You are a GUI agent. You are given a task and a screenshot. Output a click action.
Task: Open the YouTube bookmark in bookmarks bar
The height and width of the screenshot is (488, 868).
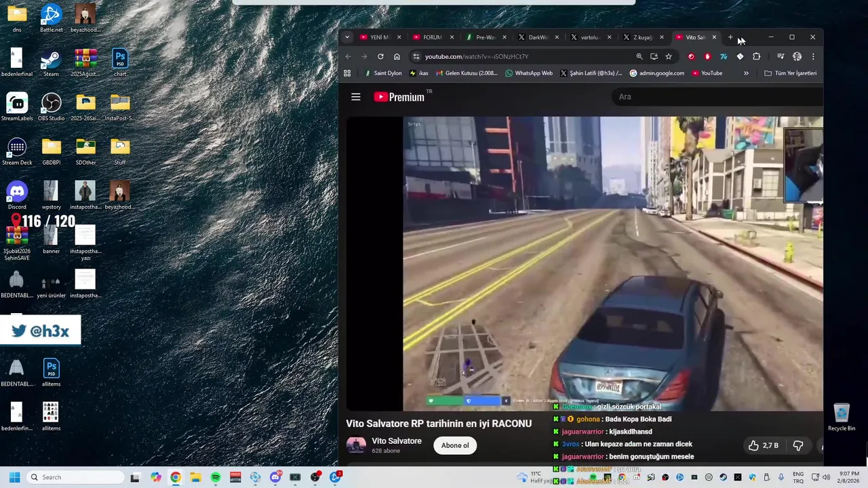pos(707,73)
